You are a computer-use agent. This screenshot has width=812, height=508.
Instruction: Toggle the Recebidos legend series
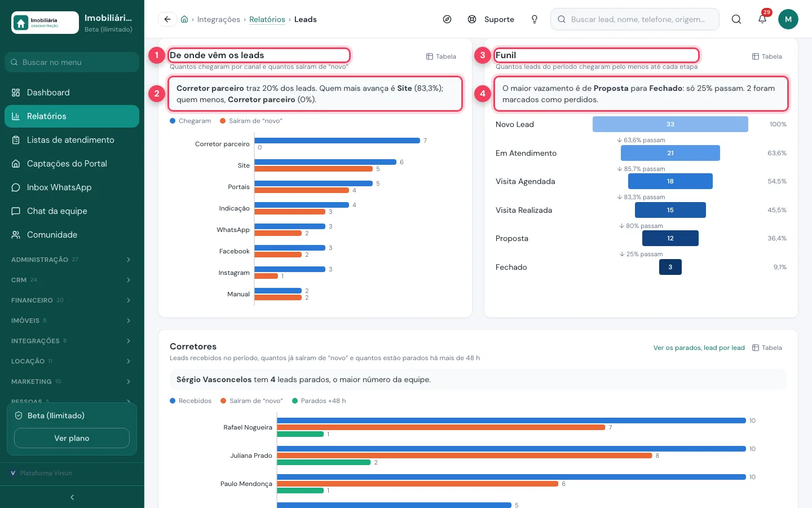pos(191,401)
